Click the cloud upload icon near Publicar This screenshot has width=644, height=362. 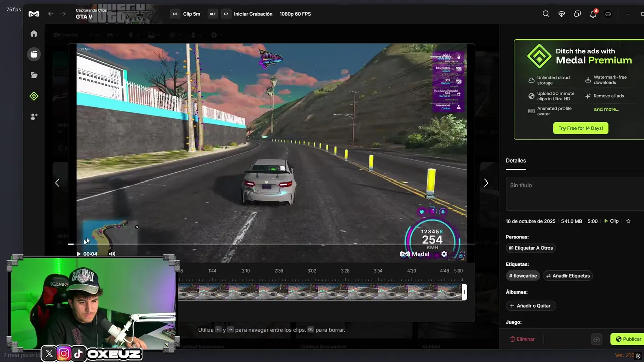point(596,339)
